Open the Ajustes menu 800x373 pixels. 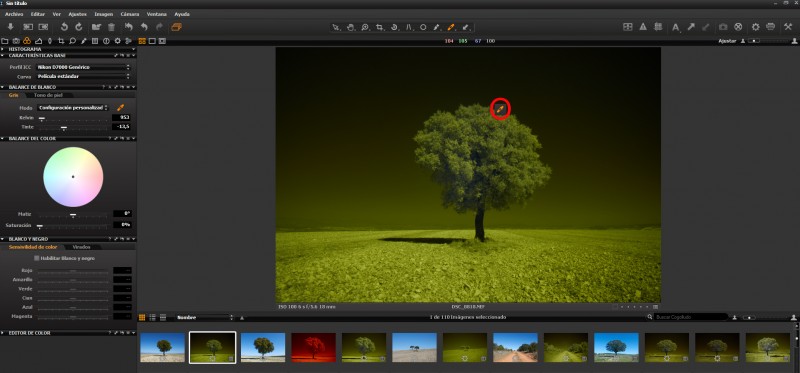(x=78, y=14)
